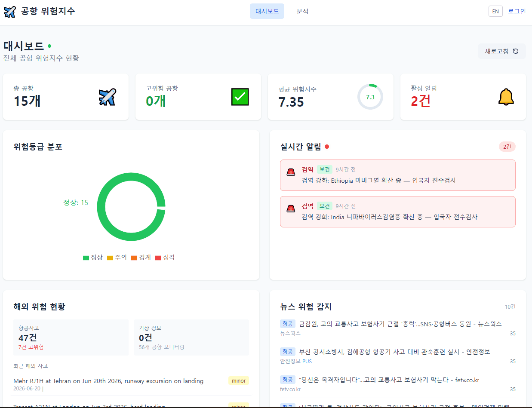Click the minor badge on Tehran incident
Screen dimensions: 532x408
(239, 381)
